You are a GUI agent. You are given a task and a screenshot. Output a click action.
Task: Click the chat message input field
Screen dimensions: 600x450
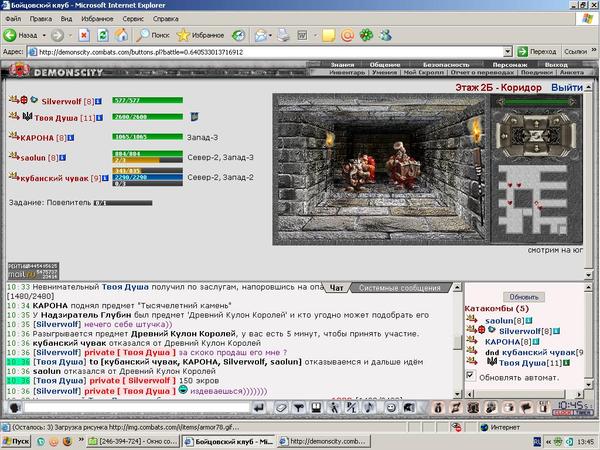(x=137, y=408)
